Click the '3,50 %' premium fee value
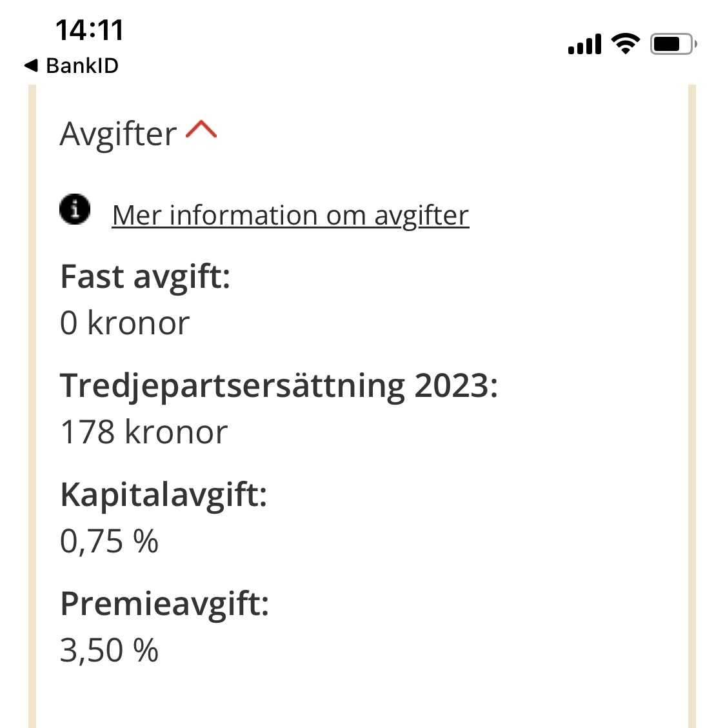This screenshot has width=725, height=728. coord(109,650)
